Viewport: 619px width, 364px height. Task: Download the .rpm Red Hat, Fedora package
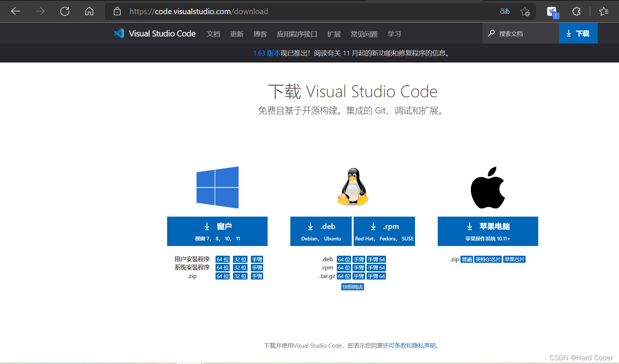pos(384,231)
